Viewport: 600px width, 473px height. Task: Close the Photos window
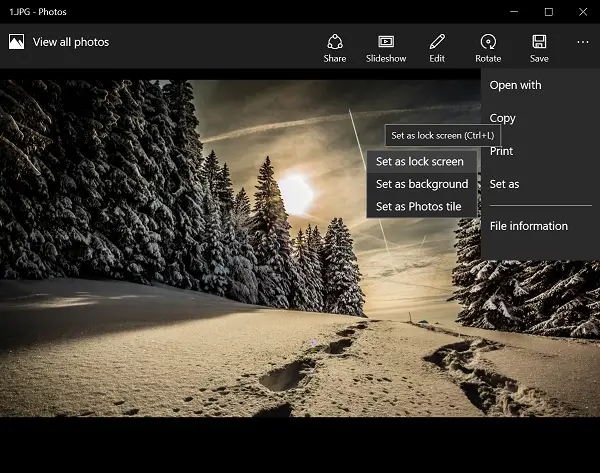point(583,12)
